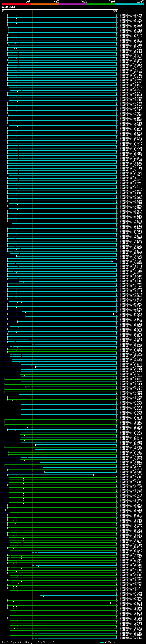Select label UniRef100_C0PQF4
The image size is (146, 644).
(131, 384)
